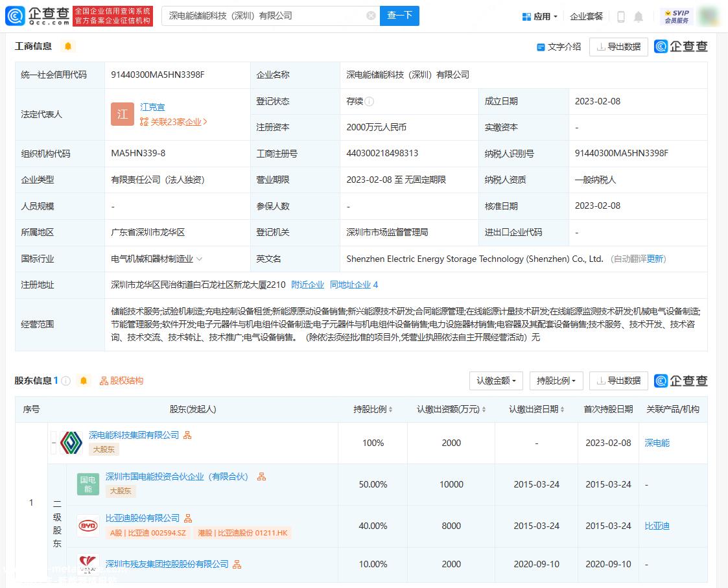Export data in 股东信息 section
The width and height of the screenshot is (728, 588).
[x=618, y=381]
